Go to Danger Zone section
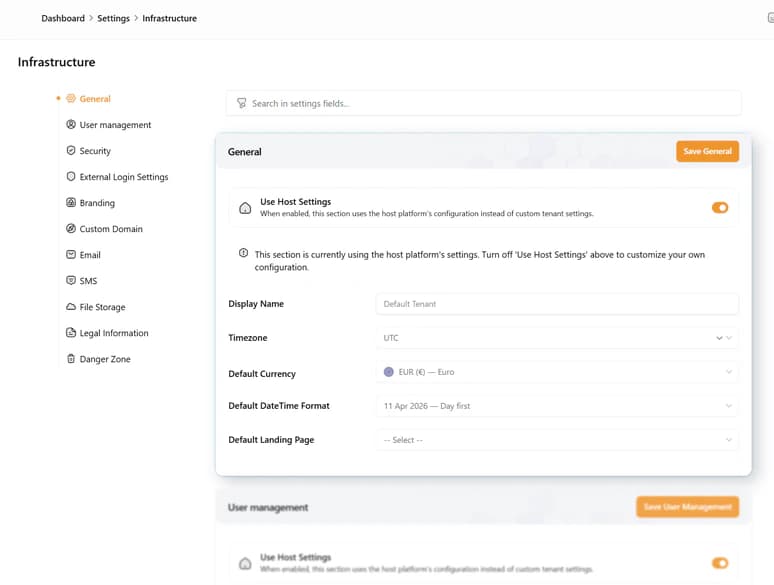The width and height of the screenshot is (774, 585). tap(105, 359)
